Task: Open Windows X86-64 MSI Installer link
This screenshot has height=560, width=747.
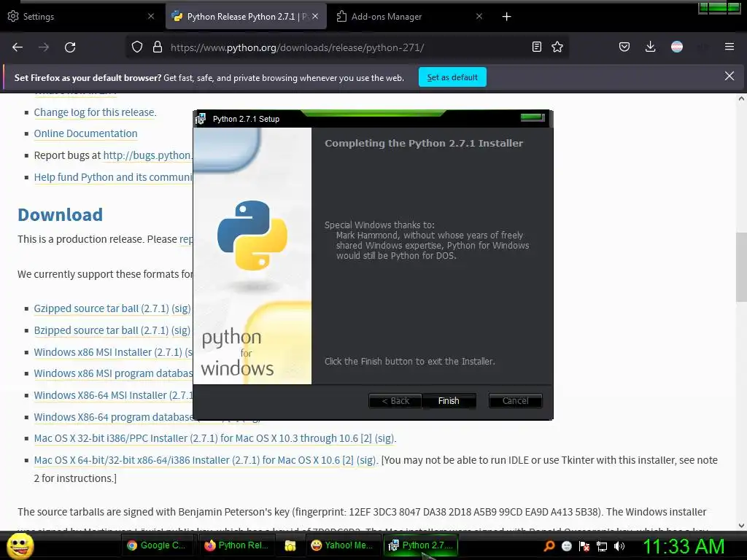Action: (x=113, y=395)
